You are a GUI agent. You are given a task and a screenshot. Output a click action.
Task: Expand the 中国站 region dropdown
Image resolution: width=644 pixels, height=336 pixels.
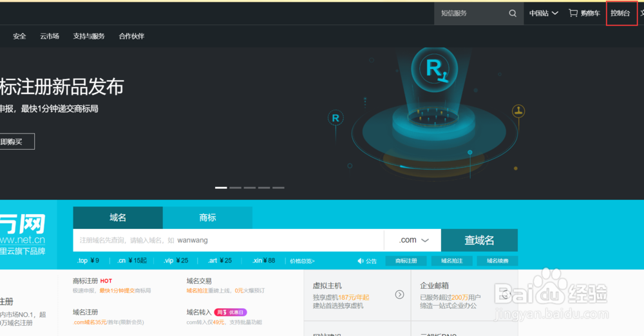pos(544,13)
